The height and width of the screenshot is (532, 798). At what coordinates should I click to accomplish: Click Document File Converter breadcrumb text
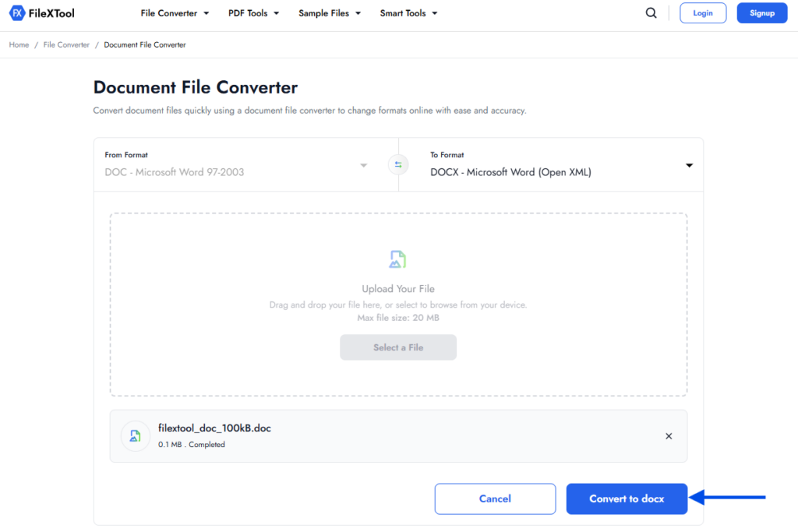144,44
